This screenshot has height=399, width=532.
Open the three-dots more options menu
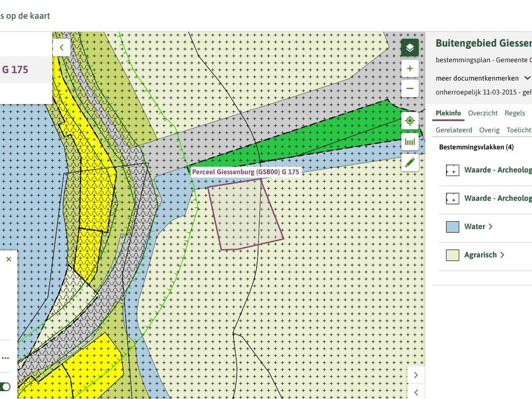5,358
